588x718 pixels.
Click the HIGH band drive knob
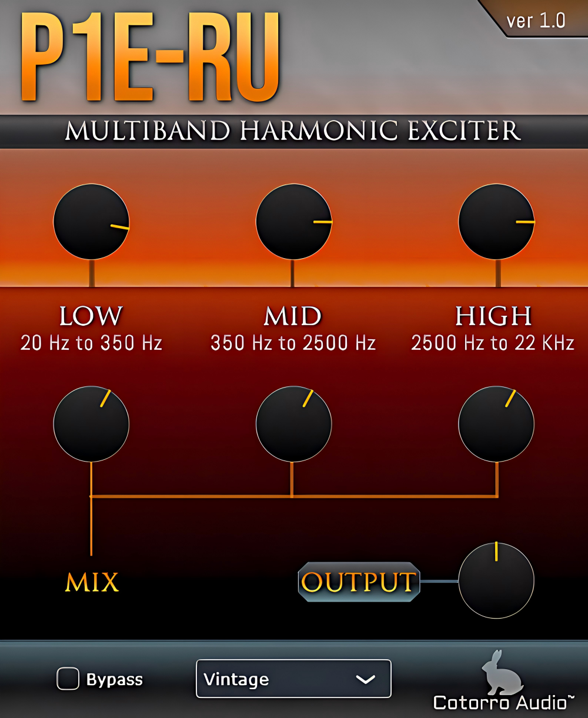[496, 222]
